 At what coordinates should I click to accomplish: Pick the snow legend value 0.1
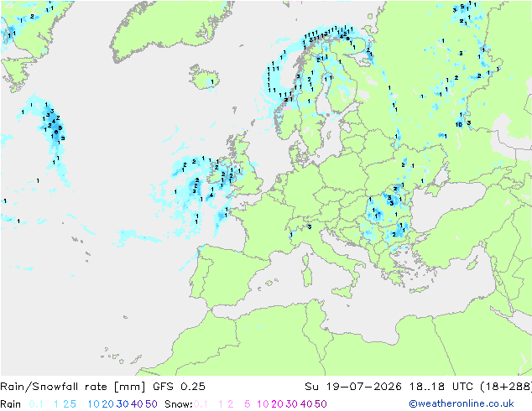point(201,404)
